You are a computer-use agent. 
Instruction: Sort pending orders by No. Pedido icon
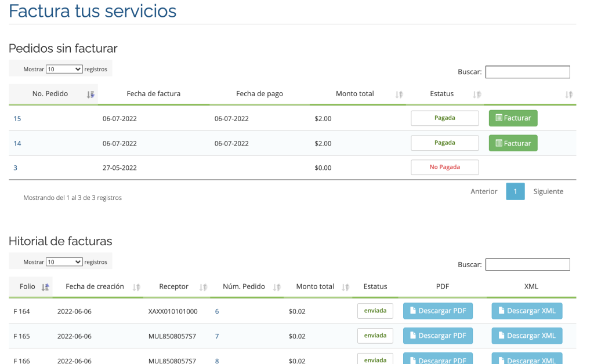[90, 94]
